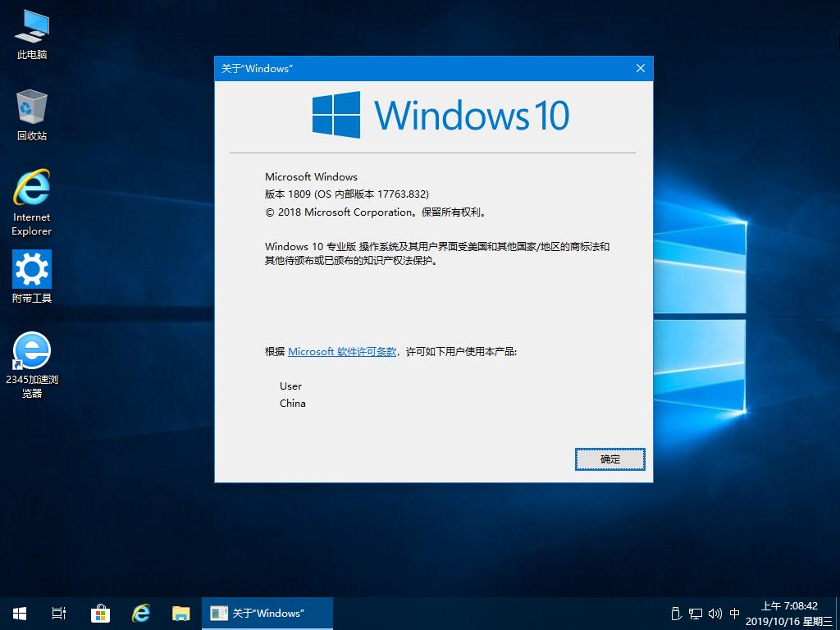Click the USB device tray icon
The width and height of the screenshot is (840, 630).
pos(676,614)
